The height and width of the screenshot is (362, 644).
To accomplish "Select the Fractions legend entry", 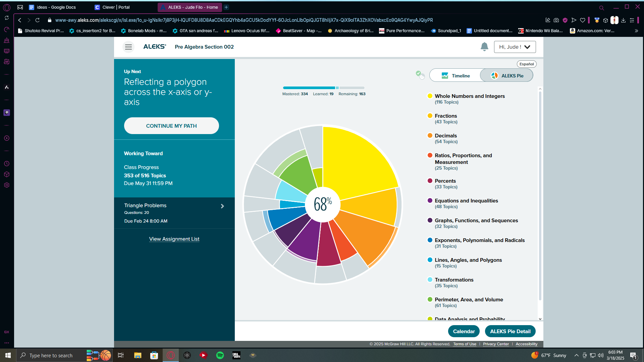I will (x=442, y=119).
